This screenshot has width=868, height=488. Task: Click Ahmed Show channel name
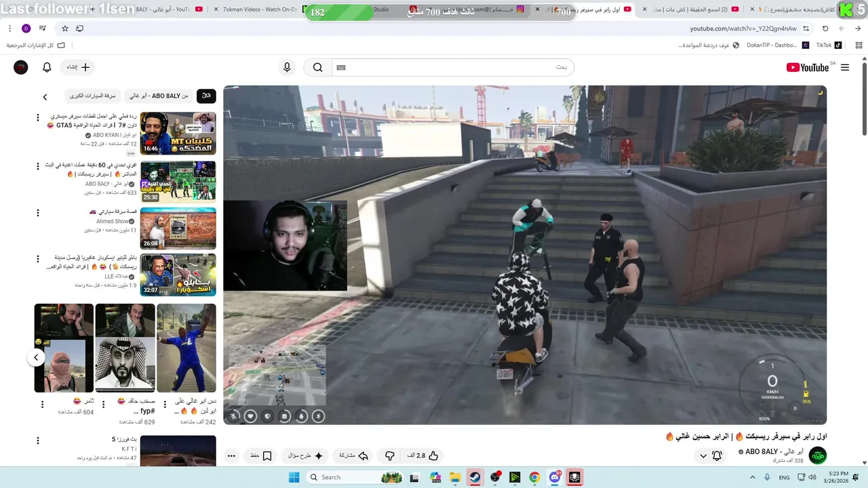click(x=113, y=222)
